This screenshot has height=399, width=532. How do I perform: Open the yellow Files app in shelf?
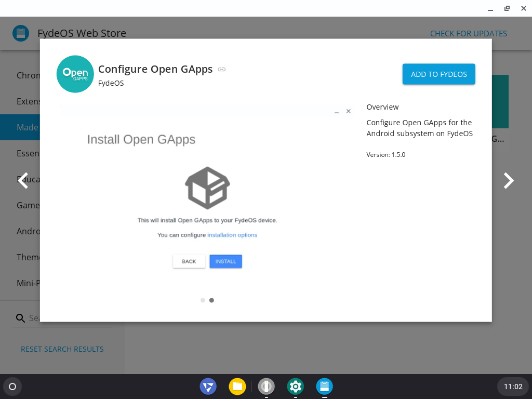(x=237, y=387)
